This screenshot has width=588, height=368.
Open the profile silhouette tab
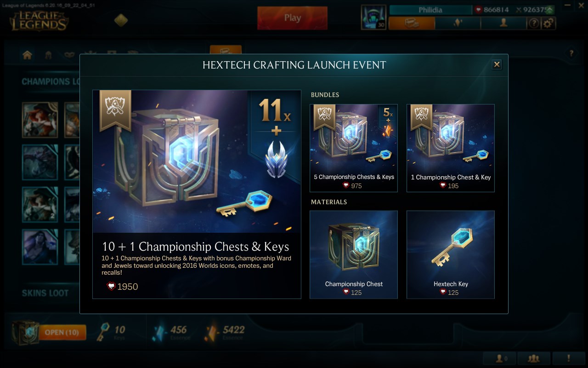coord(503,23)
